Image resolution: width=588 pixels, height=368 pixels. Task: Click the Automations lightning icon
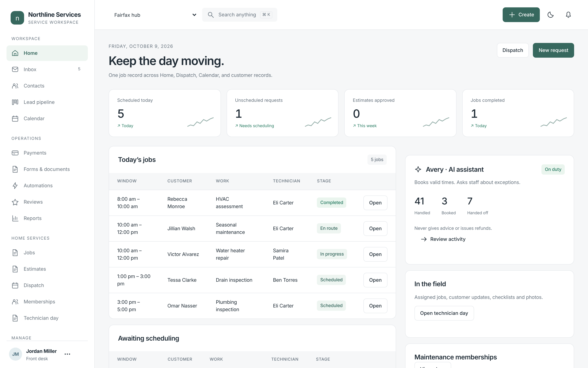pos(15,185)
